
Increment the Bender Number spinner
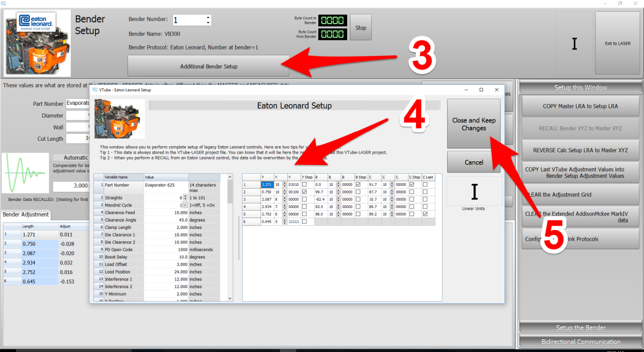(208, 18)
